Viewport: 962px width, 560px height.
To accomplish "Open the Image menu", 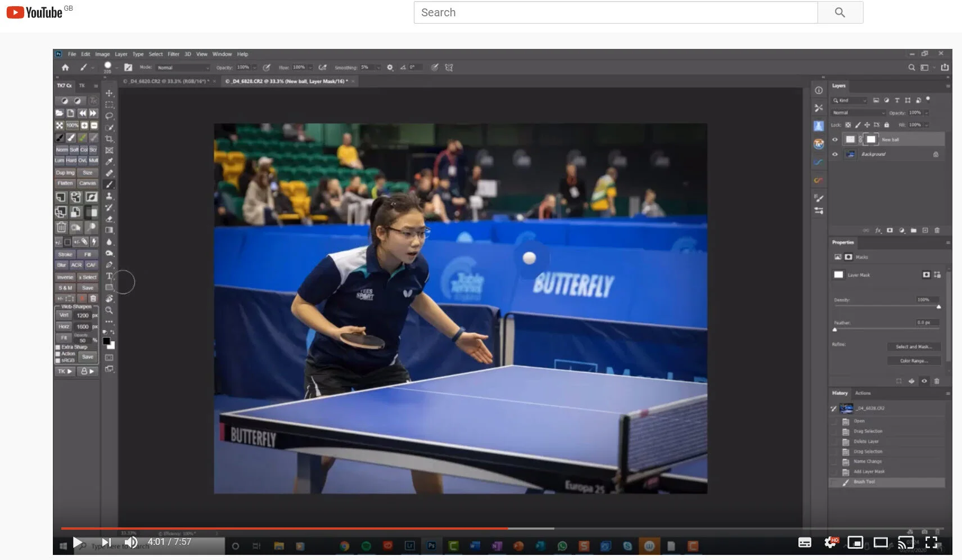I will click(x=102, y=55).
